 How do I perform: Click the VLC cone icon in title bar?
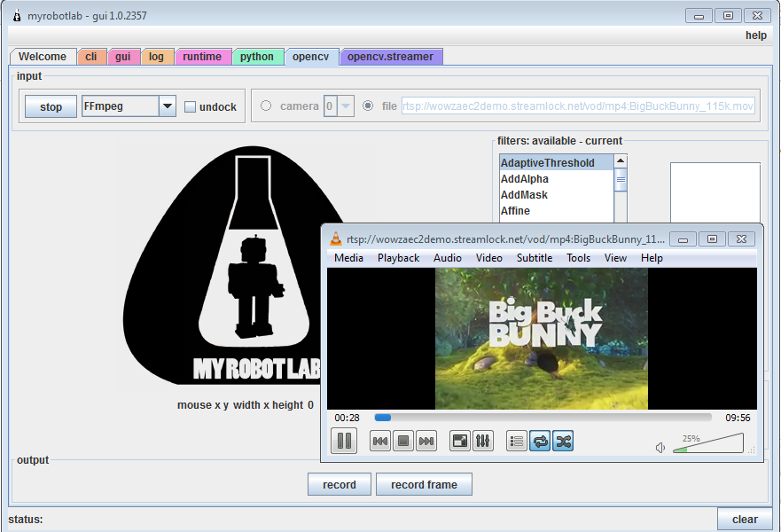tap(336, 239)
